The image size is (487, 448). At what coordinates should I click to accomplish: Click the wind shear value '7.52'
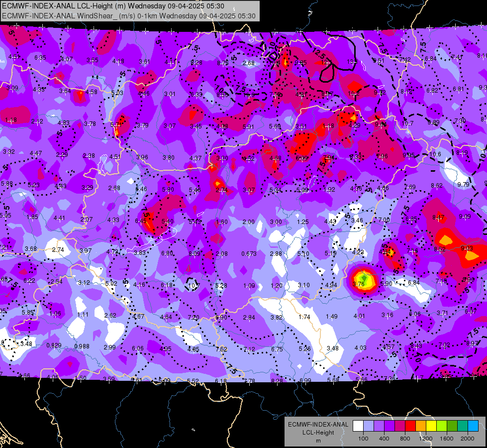pos(221,349)
